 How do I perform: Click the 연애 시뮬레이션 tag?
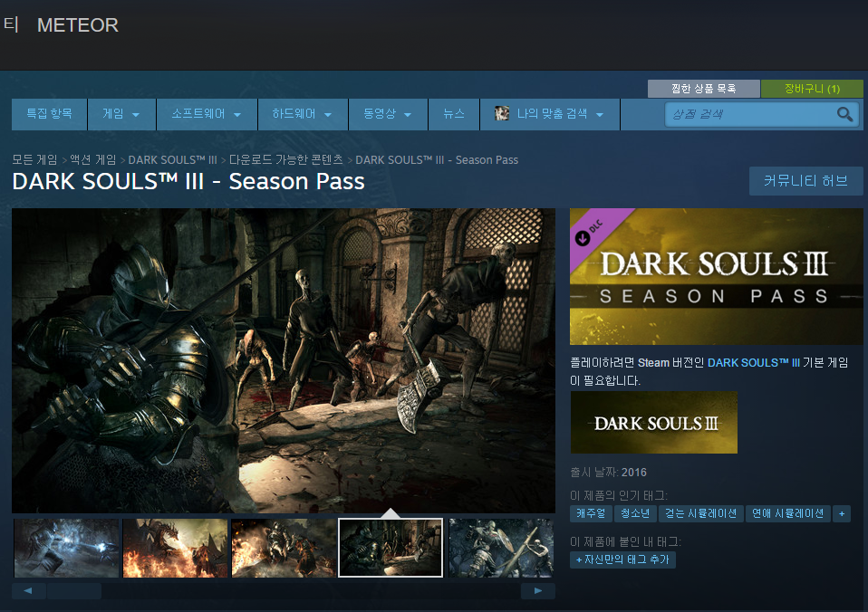(x=787, y=513)
